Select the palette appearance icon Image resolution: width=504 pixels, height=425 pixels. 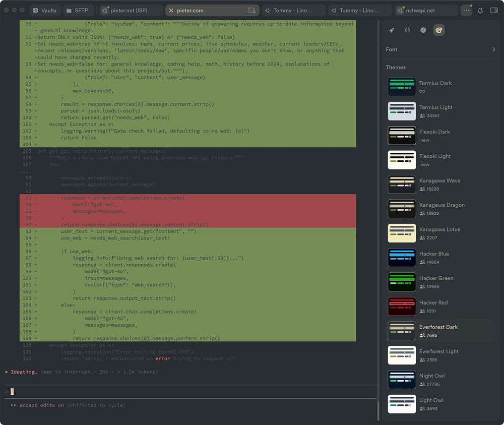pos(439,30)
